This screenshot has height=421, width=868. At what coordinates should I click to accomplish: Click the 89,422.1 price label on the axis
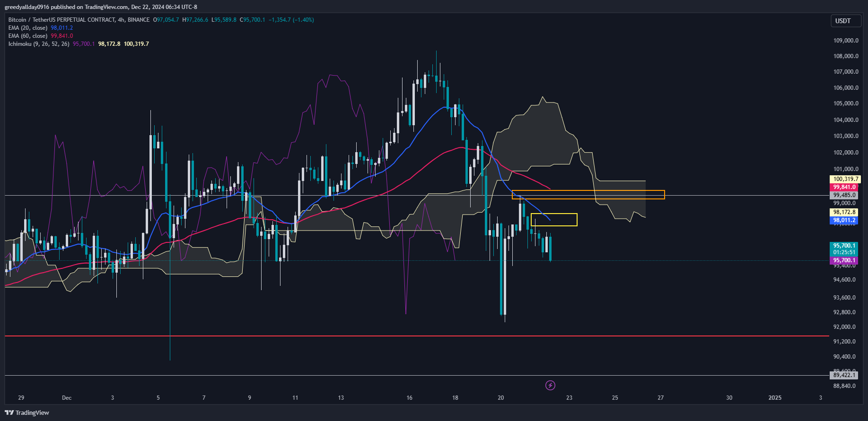[844, 375]
